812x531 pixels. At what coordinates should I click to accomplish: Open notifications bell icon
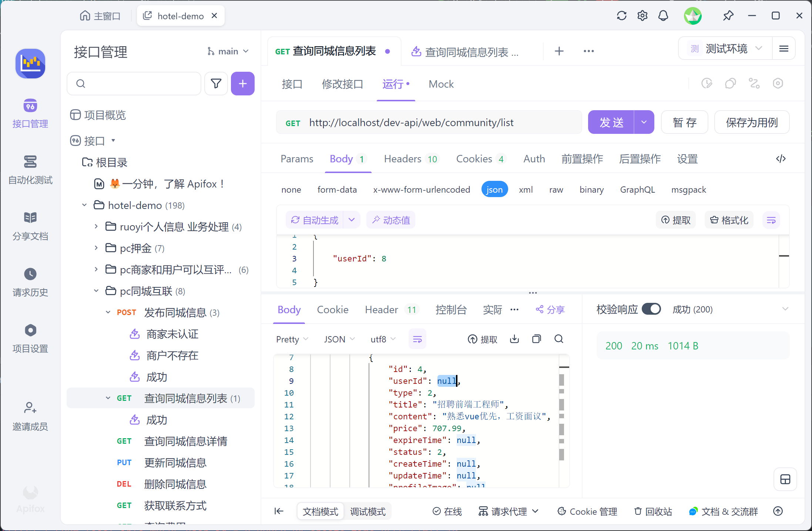[x=663, y=16]
